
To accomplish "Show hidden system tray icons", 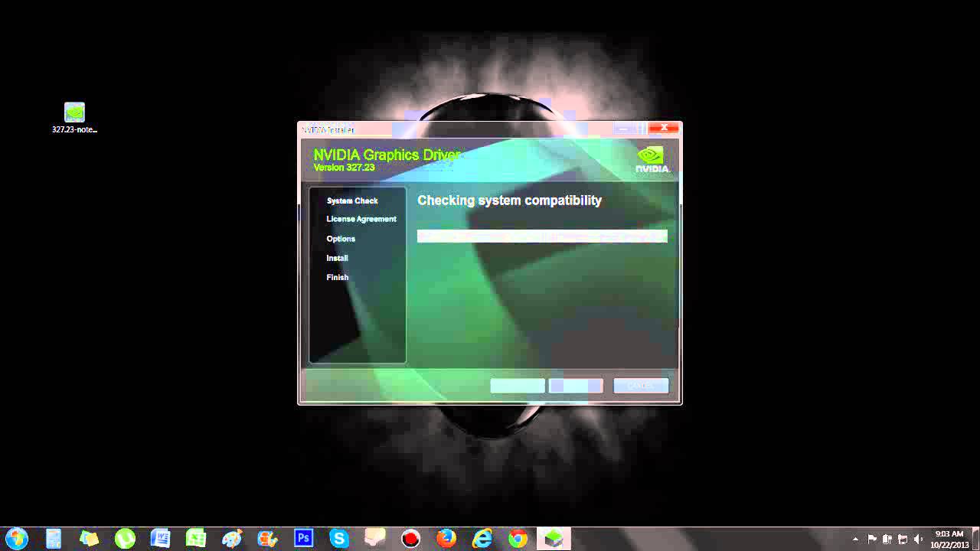I will (x=855, y=539).
